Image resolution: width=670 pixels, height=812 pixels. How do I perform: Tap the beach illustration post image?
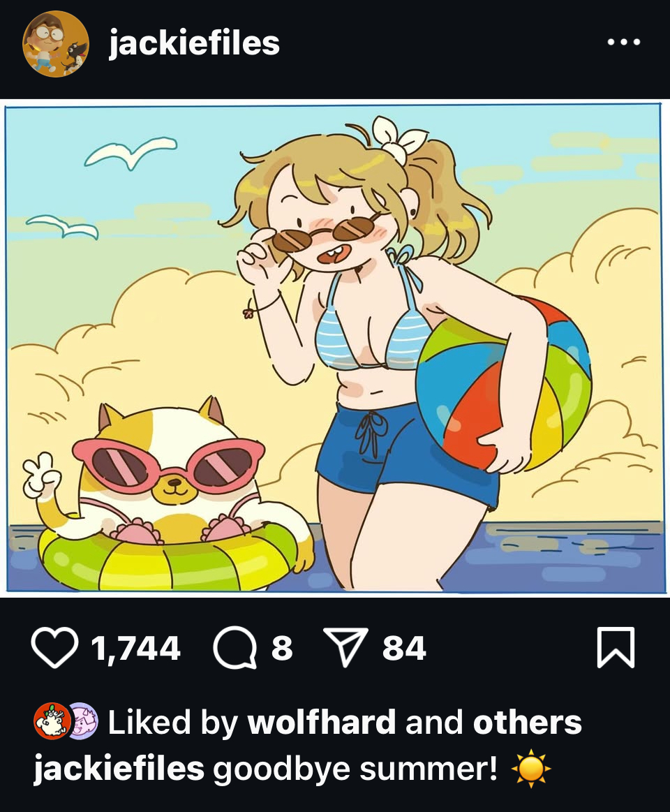click(x=334, y=348)
